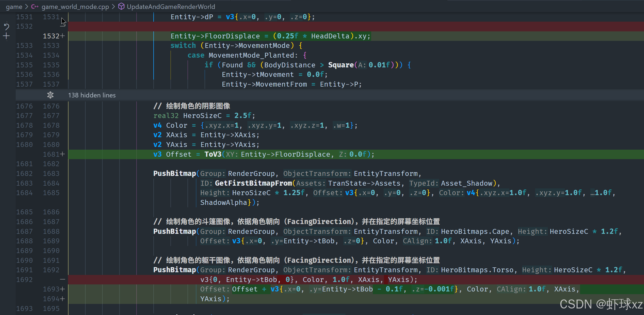Open the UpdateAndGameRenderWorld symbol breadcrumb
The height and width of the screenshot is (315, 644).
coord(171,6)
